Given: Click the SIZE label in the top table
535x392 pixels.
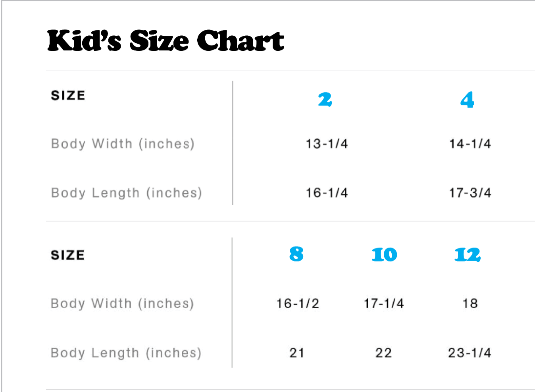Looking at the screenshot, I should click(68, 96).
